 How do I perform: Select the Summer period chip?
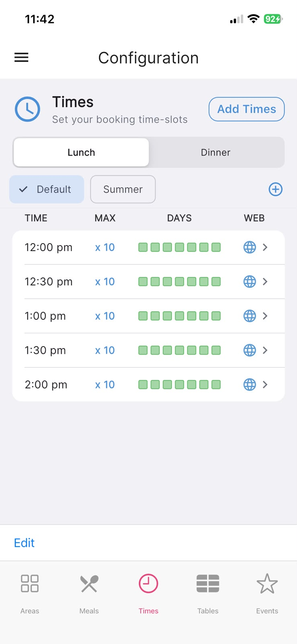123,189
